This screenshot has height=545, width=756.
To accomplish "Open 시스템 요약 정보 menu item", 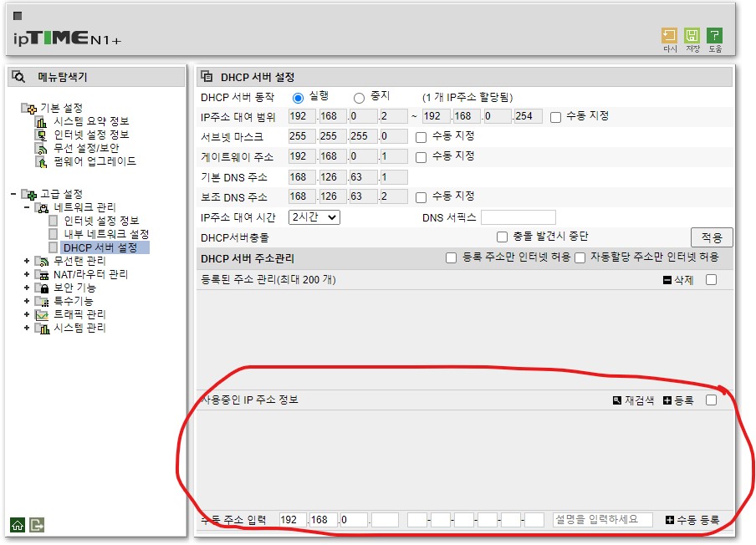I will click(x=91, y=121).
